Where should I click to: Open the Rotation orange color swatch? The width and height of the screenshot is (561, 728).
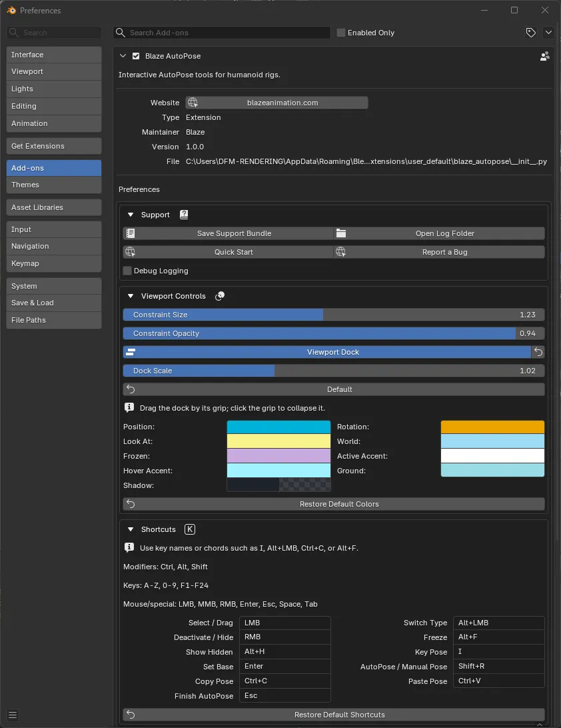click(492, 427)
